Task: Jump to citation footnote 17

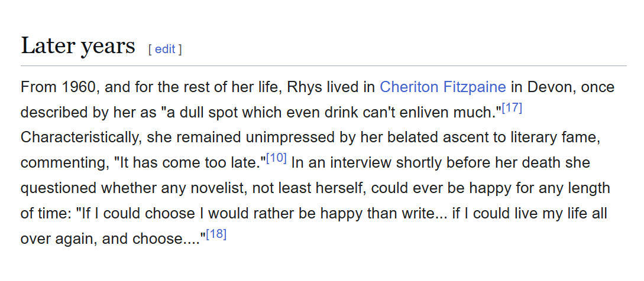Action: [x=512, y=109]
